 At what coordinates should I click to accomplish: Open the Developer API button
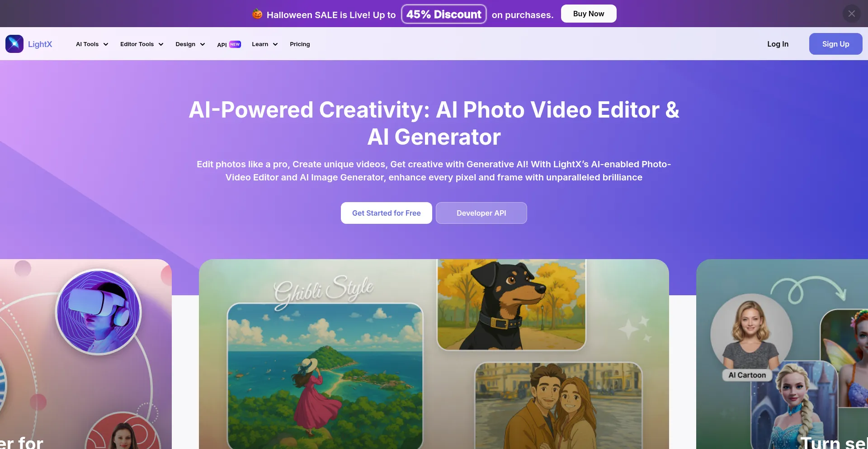tap(481, 213)
